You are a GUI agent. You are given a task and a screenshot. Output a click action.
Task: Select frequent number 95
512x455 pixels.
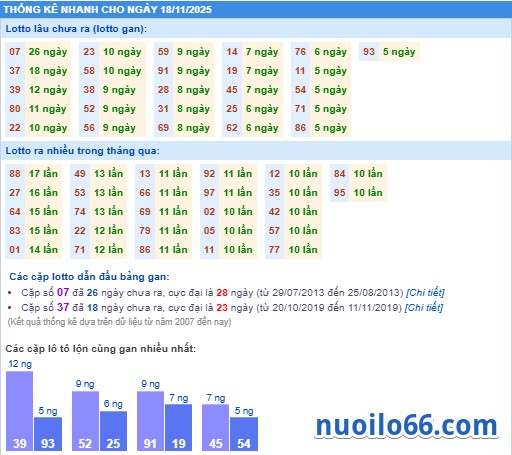(x=339, y=192)
